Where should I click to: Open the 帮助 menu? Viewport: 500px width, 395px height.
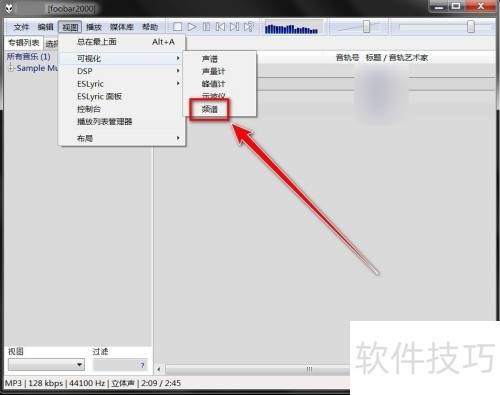[x=150, y=27]
